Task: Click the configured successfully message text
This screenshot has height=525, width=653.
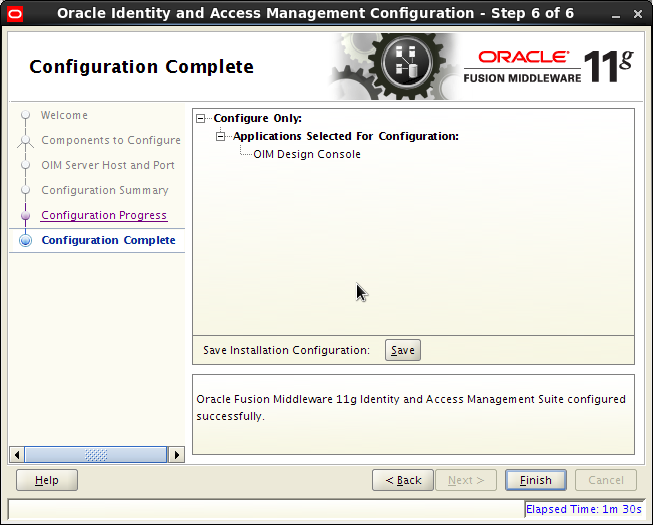Action: click(411, 408)
